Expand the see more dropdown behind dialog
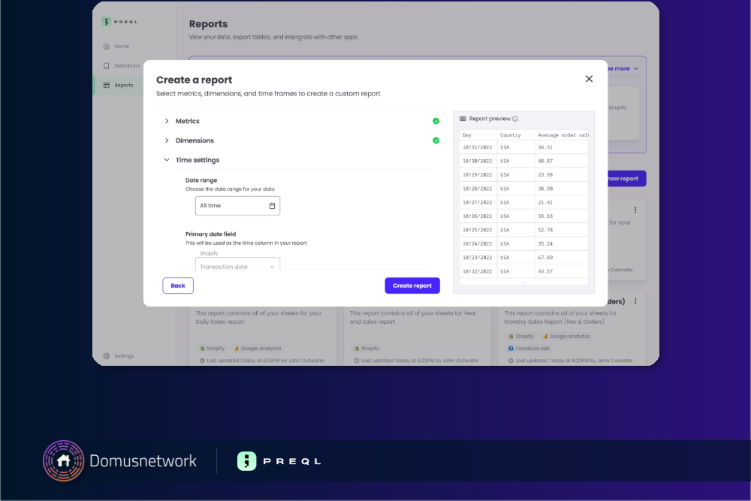Viewport: 751px width, 501px height. (x=623, y=69)
